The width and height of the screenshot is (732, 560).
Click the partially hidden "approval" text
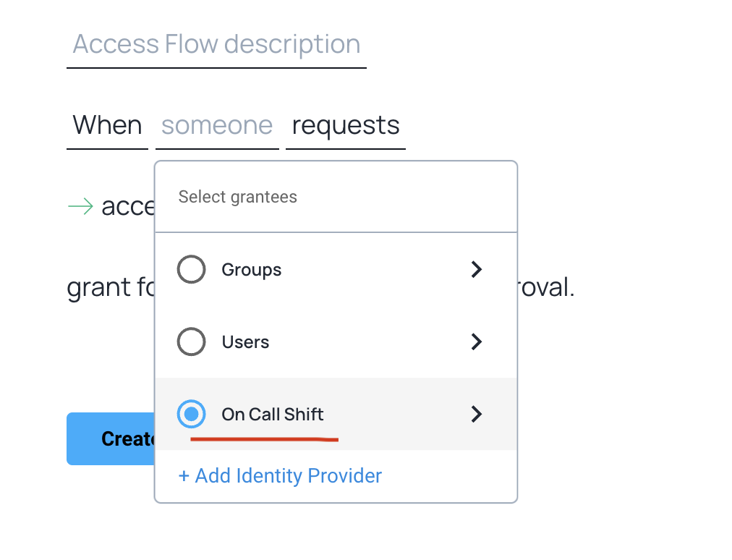[x=547, y=289]
